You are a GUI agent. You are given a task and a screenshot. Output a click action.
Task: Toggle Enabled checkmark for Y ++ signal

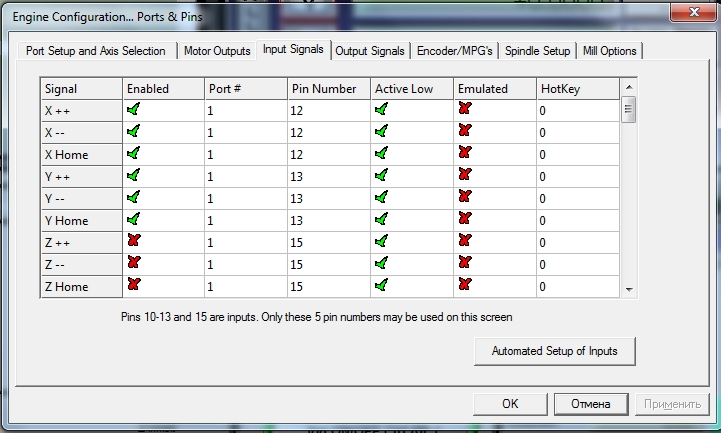[133, 176]
